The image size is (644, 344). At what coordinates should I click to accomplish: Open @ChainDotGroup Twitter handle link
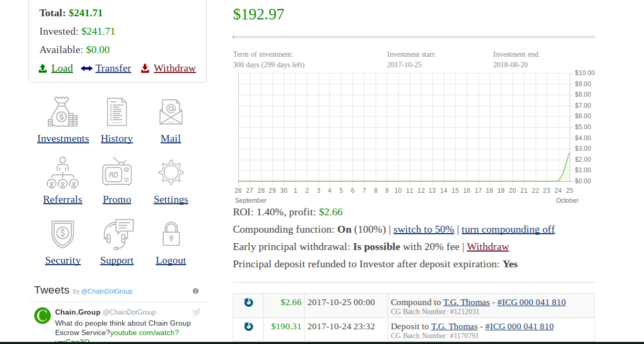point(107,291)
